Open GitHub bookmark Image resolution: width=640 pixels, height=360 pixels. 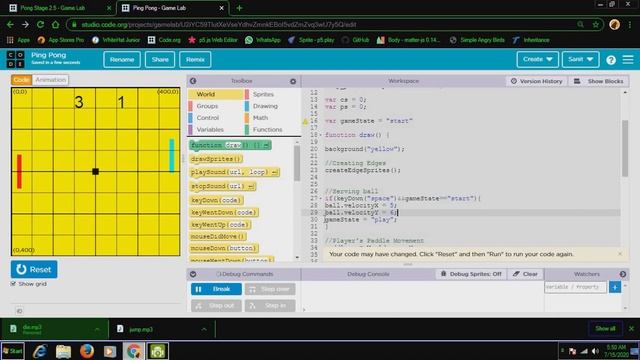(x=355, y=40)
